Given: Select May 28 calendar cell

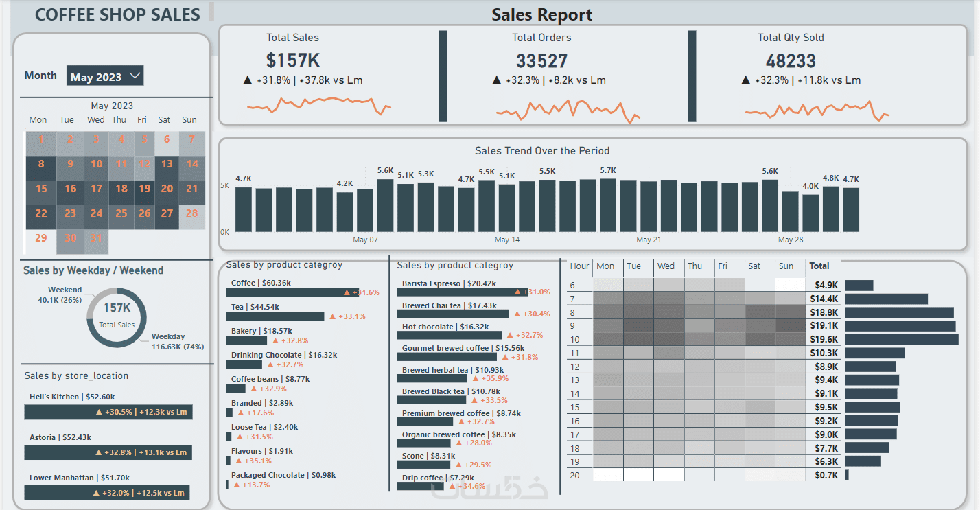Looking at the screenshot, I should pyautogui.click(x=192, y=213).
